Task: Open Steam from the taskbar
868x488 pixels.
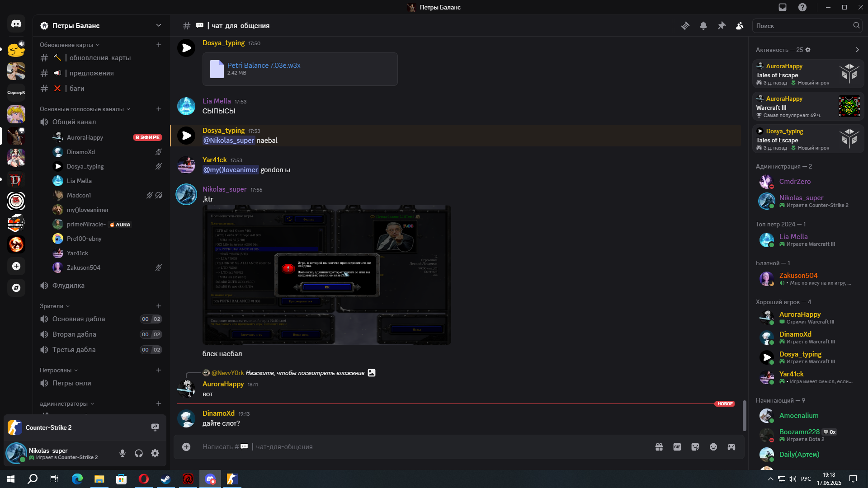Action: tap(165, 479)
